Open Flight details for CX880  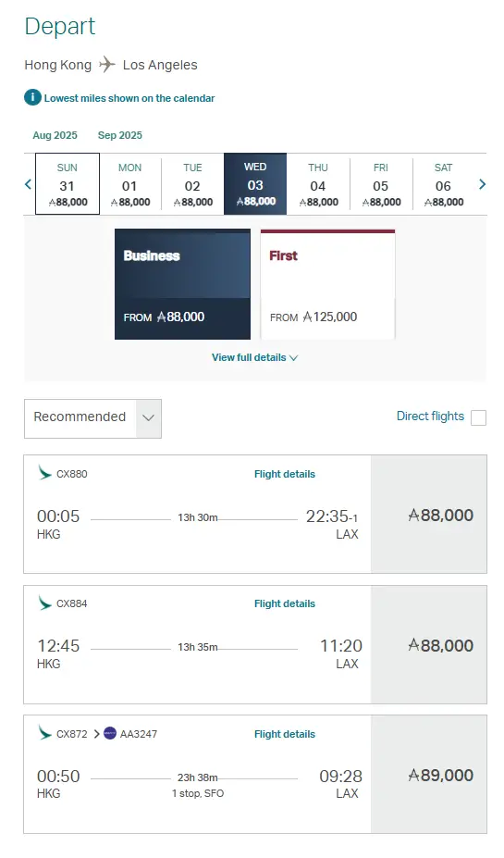tap(284, 474)
